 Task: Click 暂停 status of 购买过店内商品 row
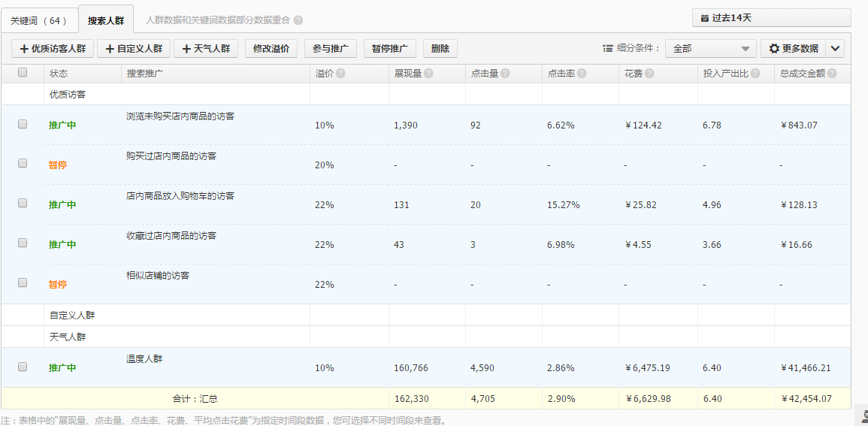(x=58, y=165)
